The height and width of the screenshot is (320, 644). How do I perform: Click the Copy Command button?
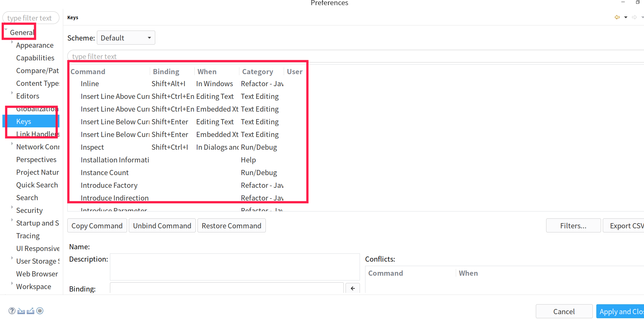point(97,226)
